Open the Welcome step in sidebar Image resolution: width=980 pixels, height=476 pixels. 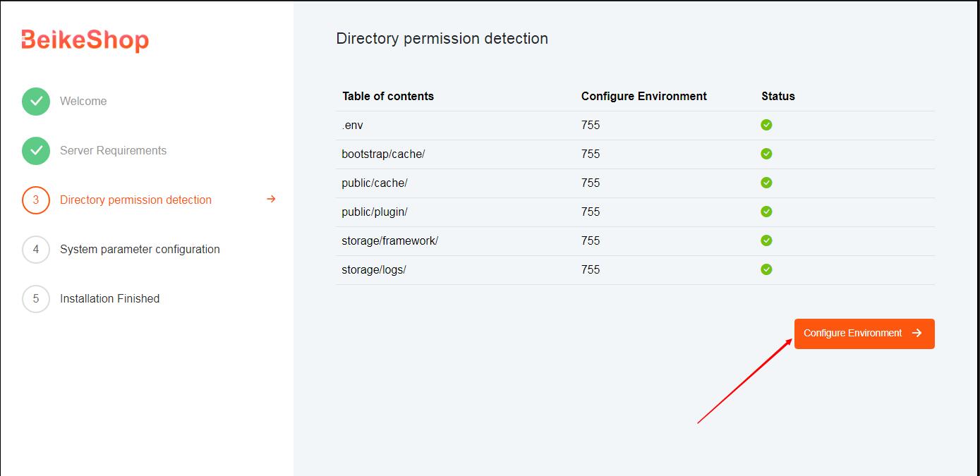83,102
